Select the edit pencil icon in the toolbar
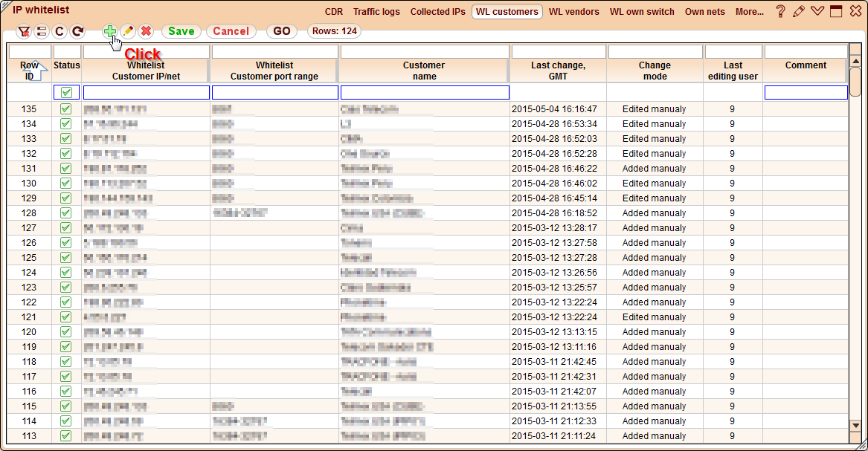This screenshot has width=868, height=451. (x=126, y=32)
